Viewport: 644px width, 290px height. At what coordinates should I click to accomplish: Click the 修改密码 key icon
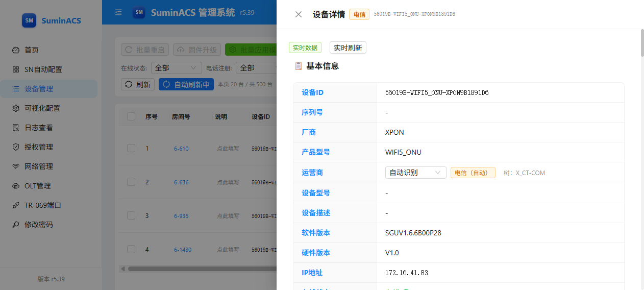(16, 225)
